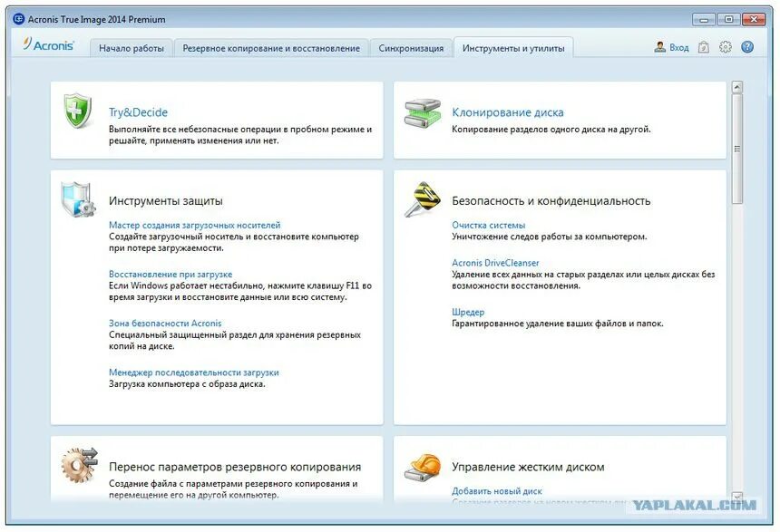
Task: Click the hard disk management helmet icon
Action: pyautogui.click(x=423, y=467)
